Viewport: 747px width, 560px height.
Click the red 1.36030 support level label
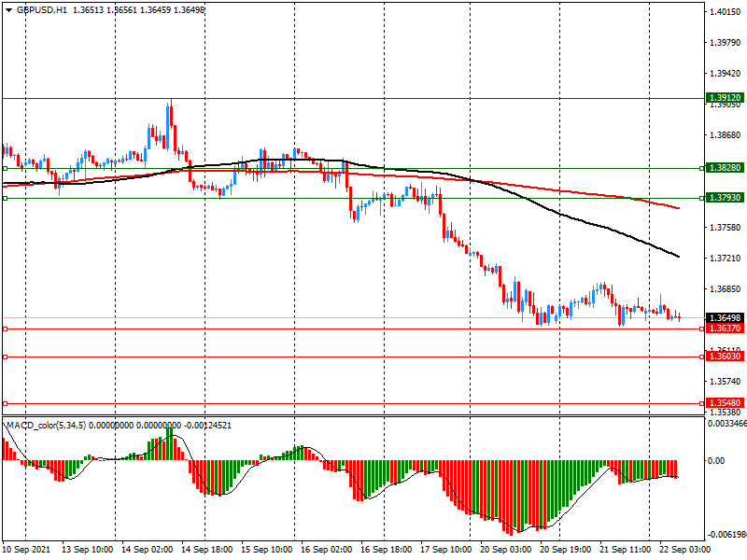pos(725,357)
